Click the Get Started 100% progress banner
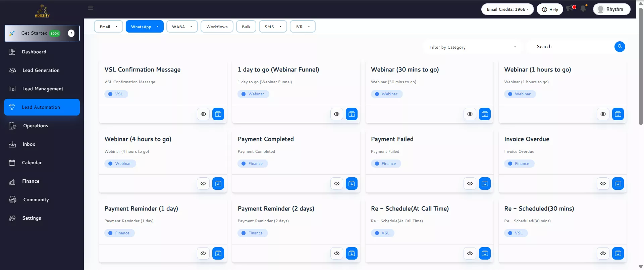The height and width of the screenshot is (270, 644). point(42,33)
